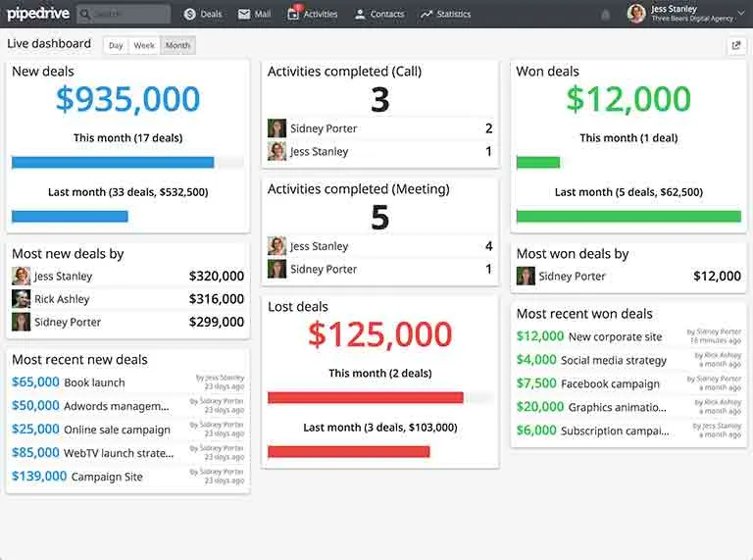Open Mail via the envelope icon
Image resolution: width=753 pixels, height=560 pixels.
pos(244,14)
